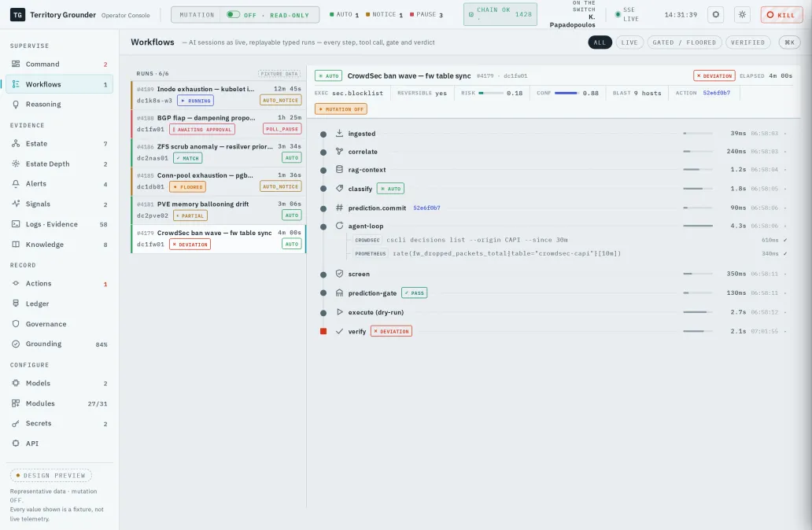Open Grounding in the sidebar
Screen dimensions: 812x530
59,344
